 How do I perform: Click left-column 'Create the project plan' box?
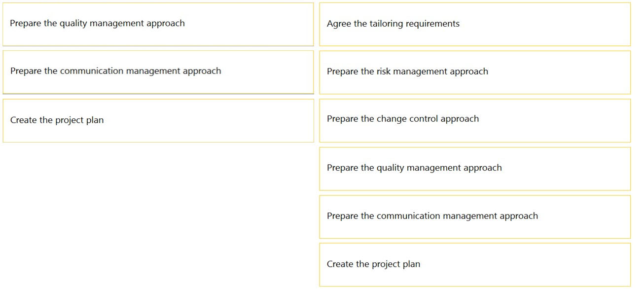pos(158,120)
